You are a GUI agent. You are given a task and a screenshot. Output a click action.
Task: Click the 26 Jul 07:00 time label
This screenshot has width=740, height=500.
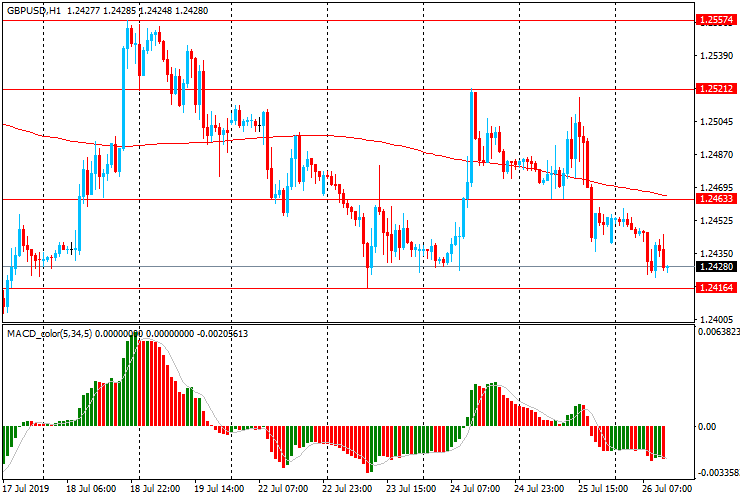point(667,488)
